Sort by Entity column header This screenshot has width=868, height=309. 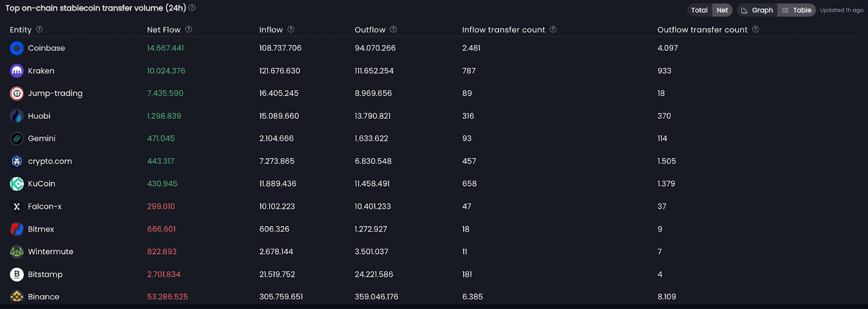tap(21, 30)
